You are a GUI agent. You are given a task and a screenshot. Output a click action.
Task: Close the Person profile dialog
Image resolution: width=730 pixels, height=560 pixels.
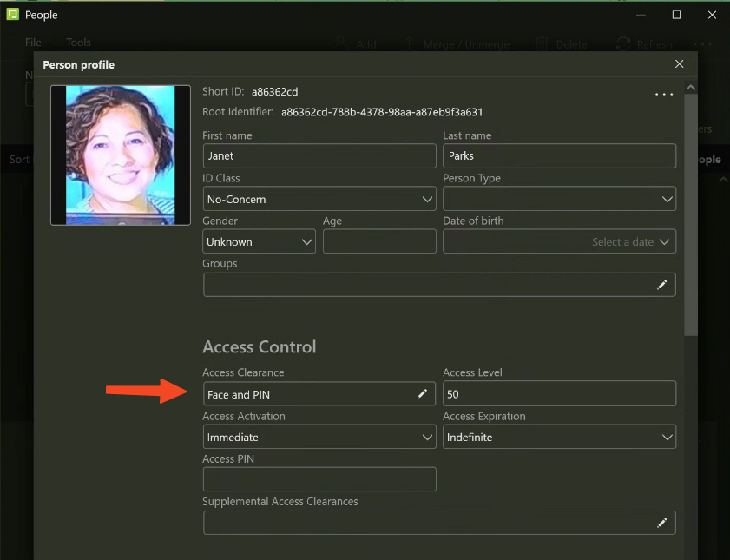pyautogui.click(x=679, y=64)
